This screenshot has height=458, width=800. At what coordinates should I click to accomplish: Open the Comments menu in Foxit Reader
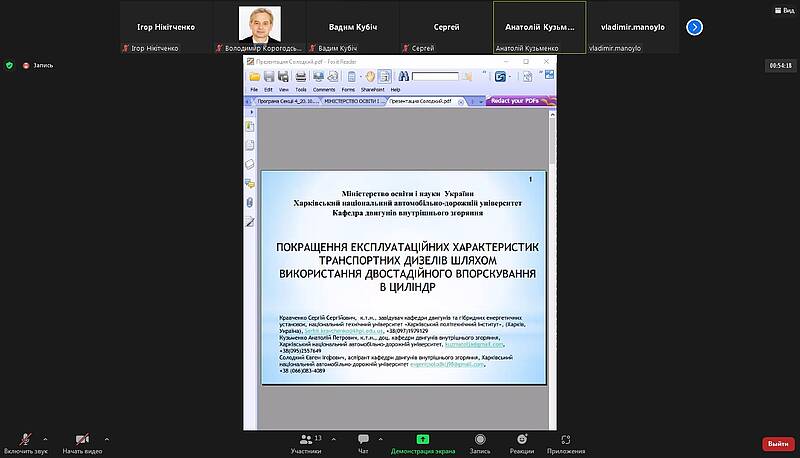(324, 89)
